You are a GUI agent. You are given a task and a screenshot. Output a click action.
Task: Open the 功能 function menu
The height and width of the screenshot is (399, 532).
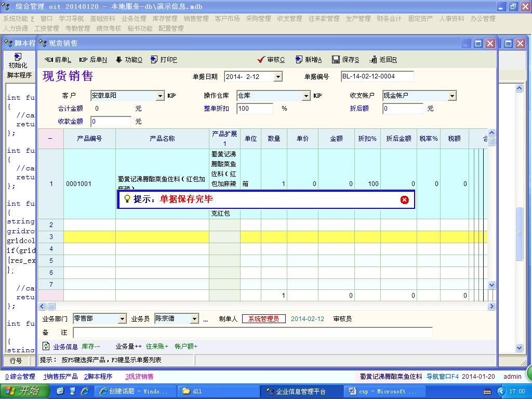tap(129, 60)
